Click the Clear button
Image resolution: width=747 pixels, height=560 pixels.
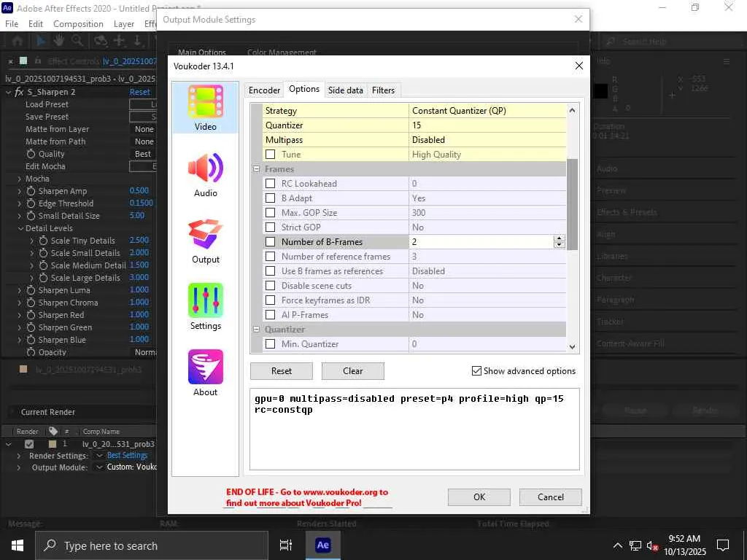click(x=353, y=370)
